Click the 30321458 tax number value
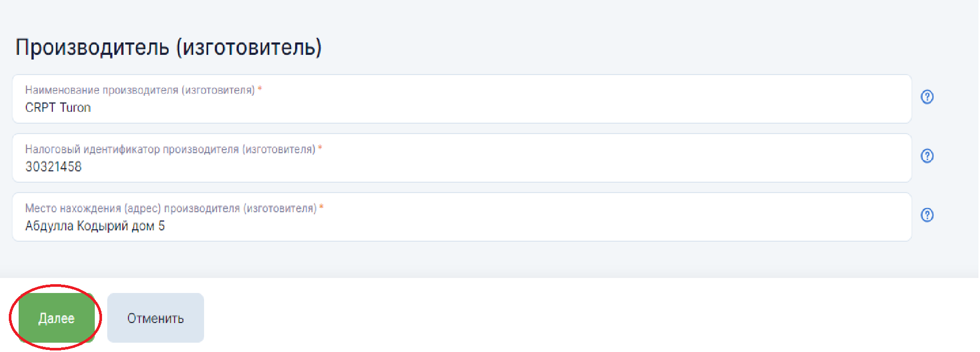 tap(53, 167)
